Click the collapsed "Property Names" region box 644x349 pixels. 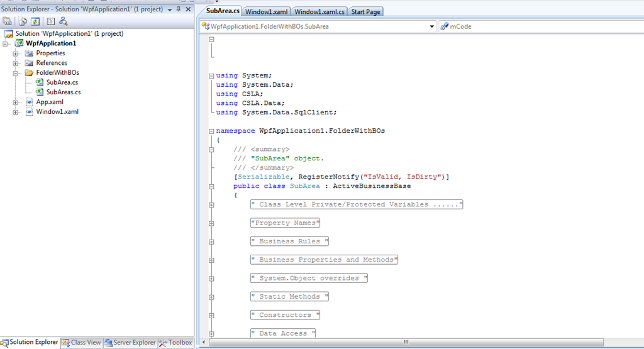285,223
